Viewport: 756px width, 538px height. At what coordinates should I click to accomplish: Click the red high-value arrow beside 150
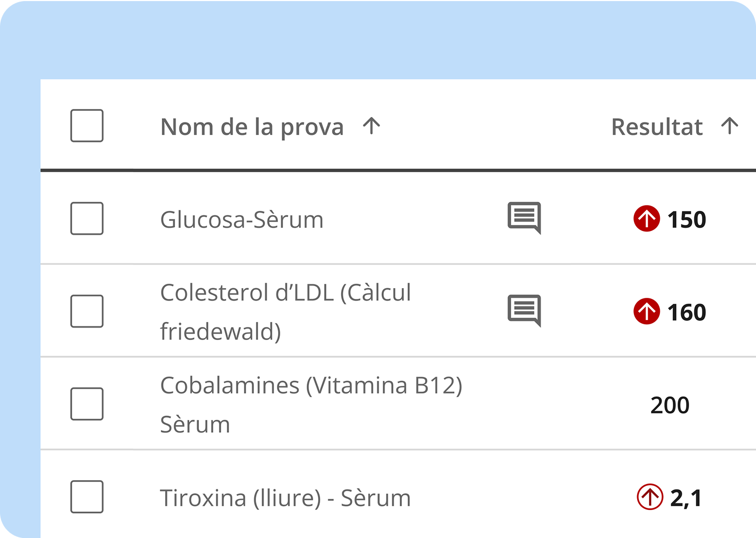[x=646, y=219]
